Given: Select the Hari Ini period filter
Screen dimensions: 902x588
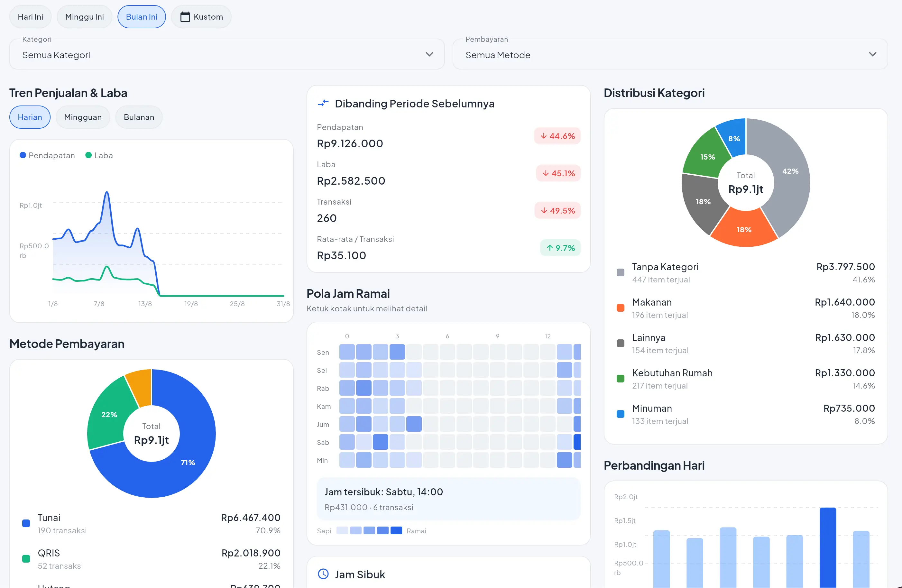Looking at the screenshot, I should [30, 17].
